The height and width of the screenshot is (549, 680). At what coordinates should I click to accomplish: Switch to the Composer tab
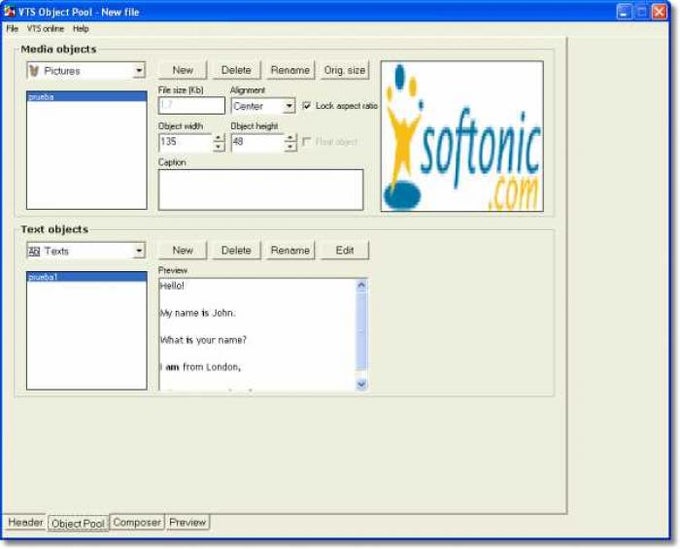[x=137, y=522]
